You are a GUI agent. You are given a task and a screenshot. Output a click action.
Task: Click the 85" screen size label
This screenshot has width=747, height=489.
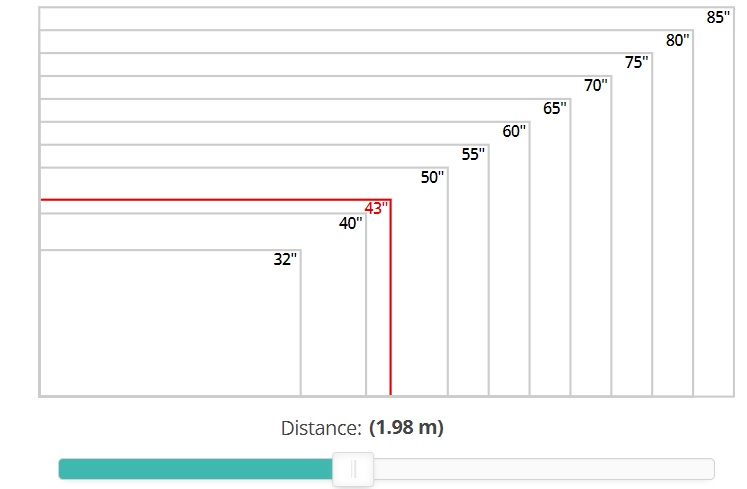point(718,18)
